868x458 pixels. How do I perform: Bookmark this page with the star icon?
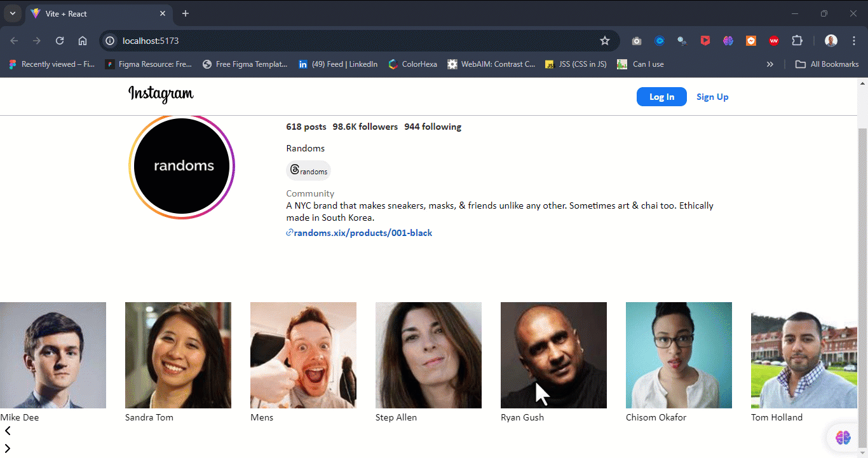click(x=605, y=41)
